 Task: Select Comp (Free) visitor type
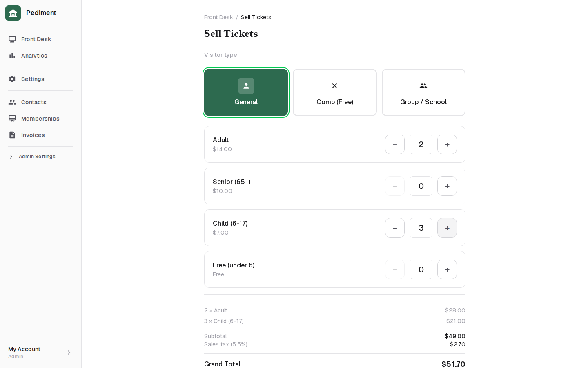[335, 92]
